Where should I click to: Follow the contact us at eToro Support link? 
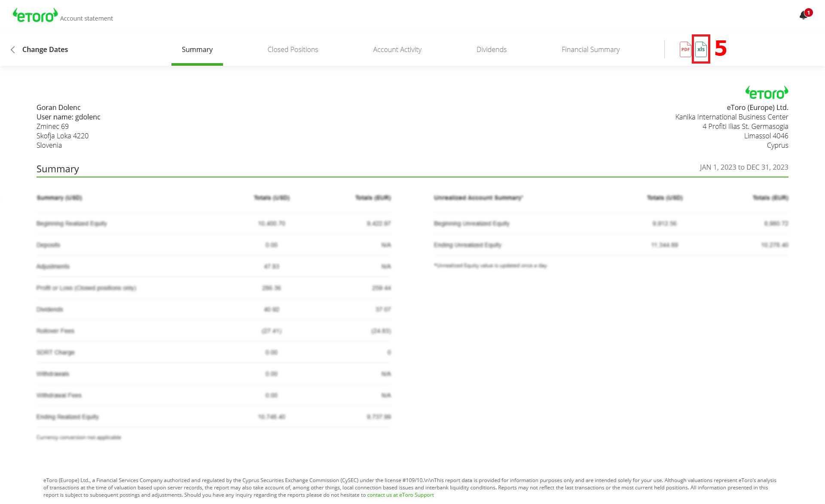click(x=400, y=495)
